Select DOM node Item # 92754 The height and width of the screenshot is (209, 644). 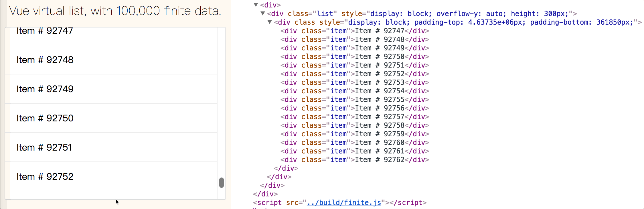[x=355, y=91]
